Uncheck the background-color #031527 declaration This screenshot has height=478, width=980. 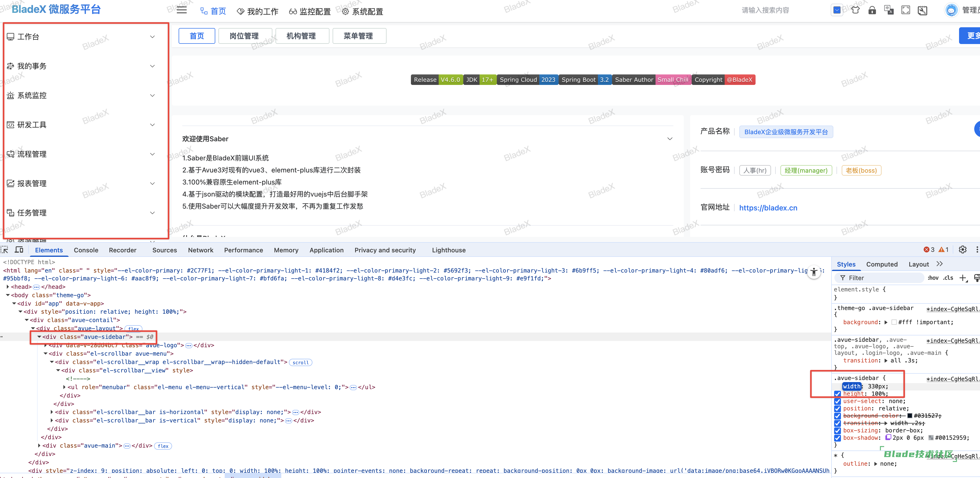(x=837, y=416)
